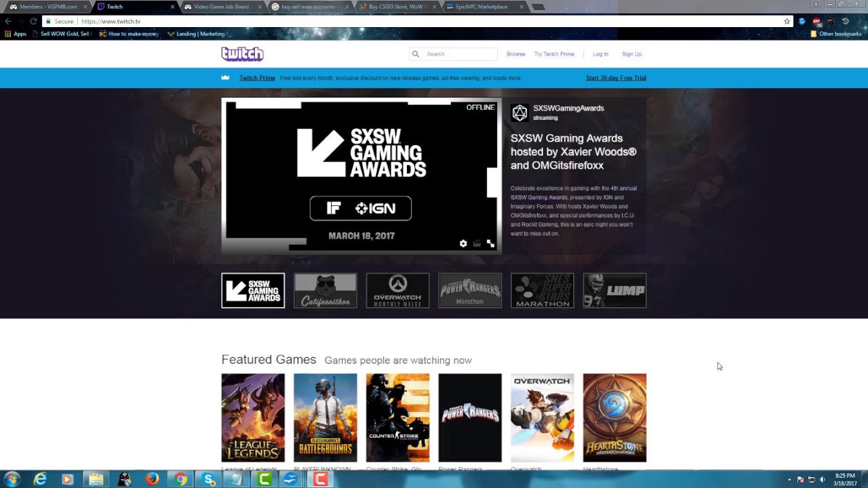868x488 pixels.
Task: Switch to Buy CSGO Skins tab
Action: pos(397,7)
